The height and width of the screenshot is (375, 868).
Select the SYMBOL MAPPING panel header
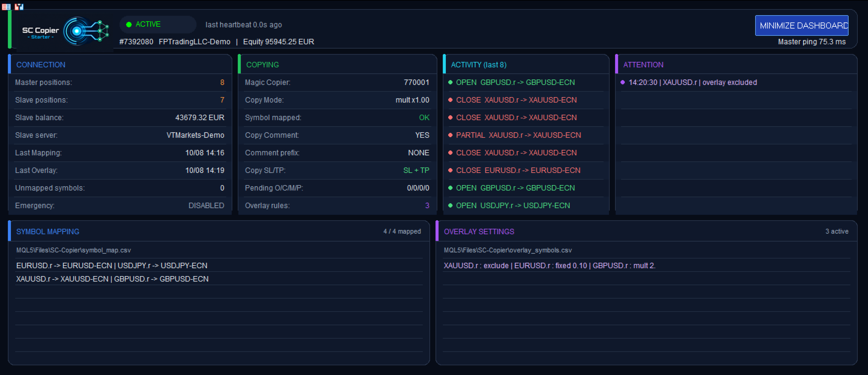[x=48, y=232]
